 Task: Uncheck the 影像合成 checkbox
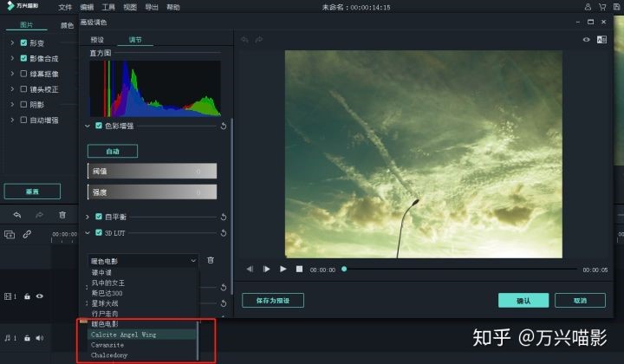(23, 58)
